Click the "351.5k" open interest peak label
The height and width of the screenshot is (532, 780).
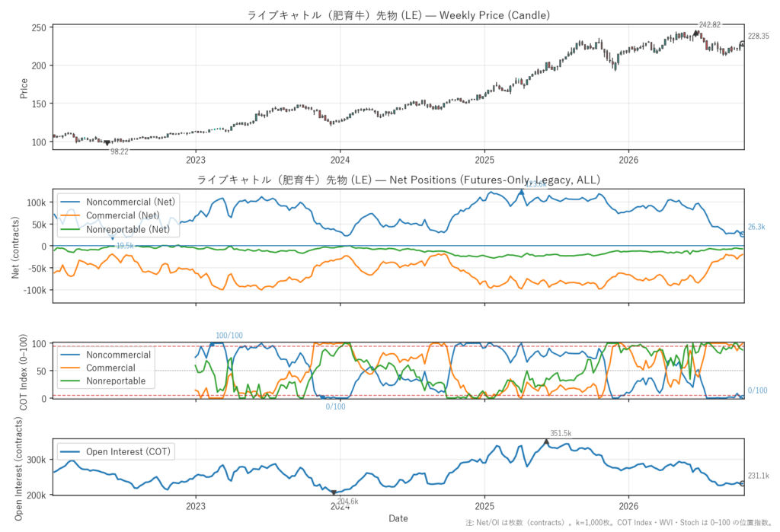pos(561,434)
